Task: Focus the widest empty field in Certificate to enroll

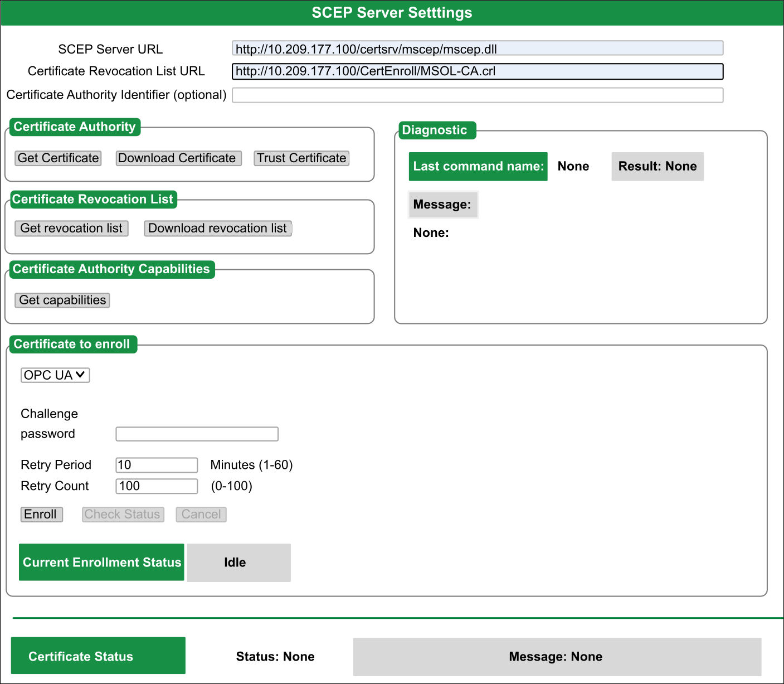Action: 197,434
